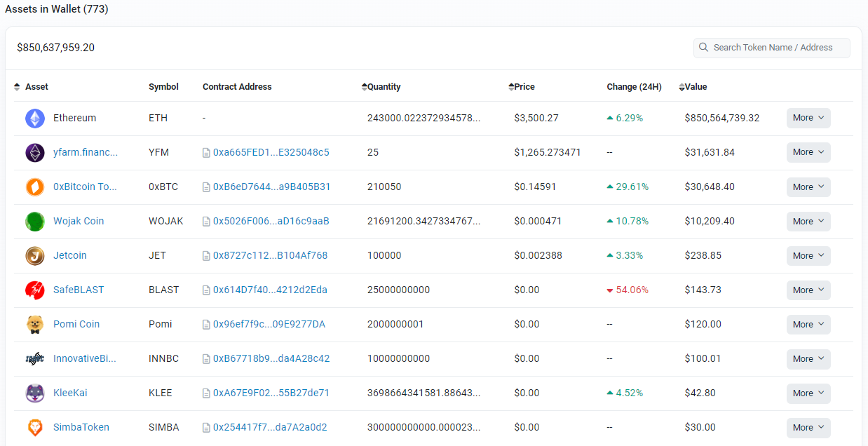Open the Pomi Coin token link
Viewport: 868px width, 446px height.
coord(76,324)
